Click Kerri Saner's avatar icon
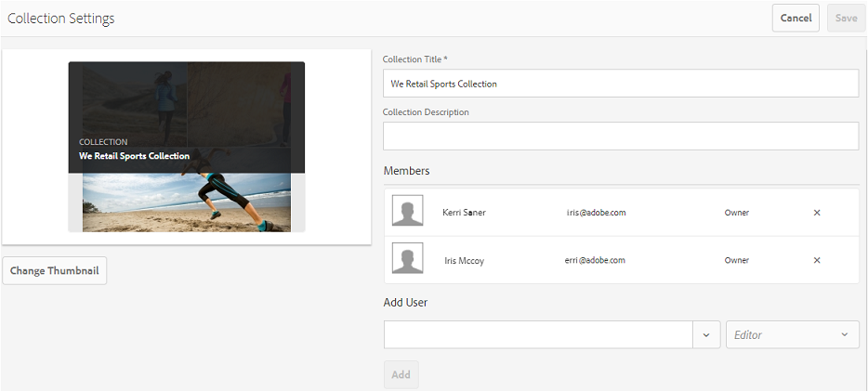Image resolution: width=868 pixels, height=391 pixels. [x=407, y=210]
